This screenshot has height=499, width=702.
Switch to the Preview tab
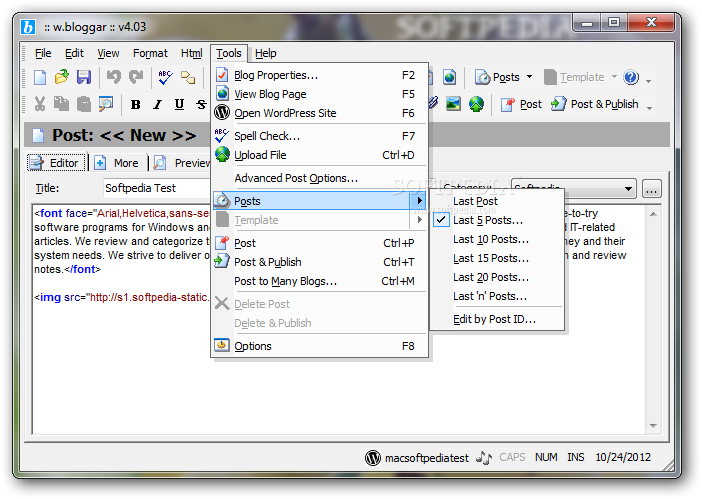tap(182, 163)
